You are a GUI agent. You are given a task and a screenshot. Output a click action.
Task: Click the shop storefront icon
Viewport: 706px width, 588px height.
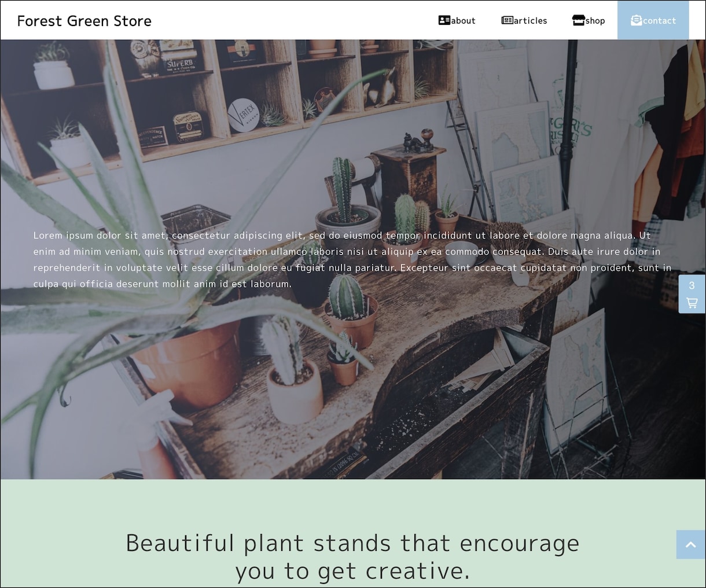[579, 20]
